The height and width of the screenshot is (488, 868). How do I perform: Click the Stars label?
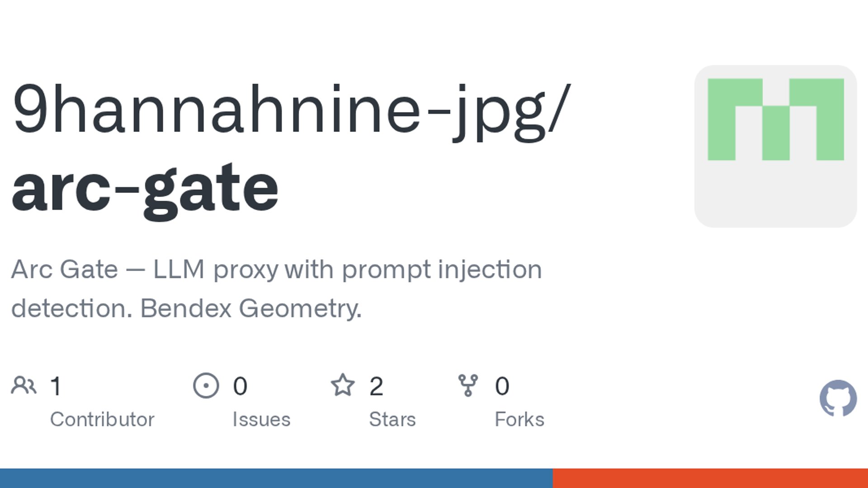pos(392,419)
